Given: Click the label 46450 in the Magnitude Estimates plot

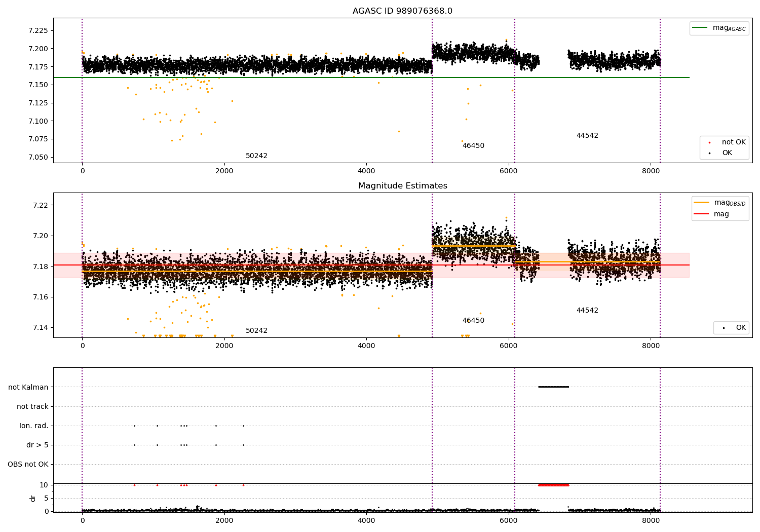Looking at the screenshot, I should coord(473,321).
